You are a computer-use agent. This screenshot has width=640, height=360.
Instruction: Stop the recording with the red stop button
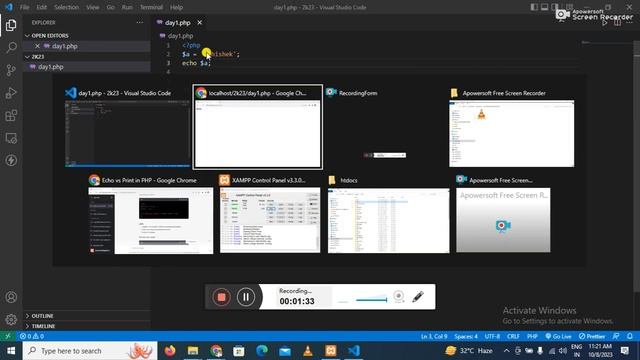221,297
